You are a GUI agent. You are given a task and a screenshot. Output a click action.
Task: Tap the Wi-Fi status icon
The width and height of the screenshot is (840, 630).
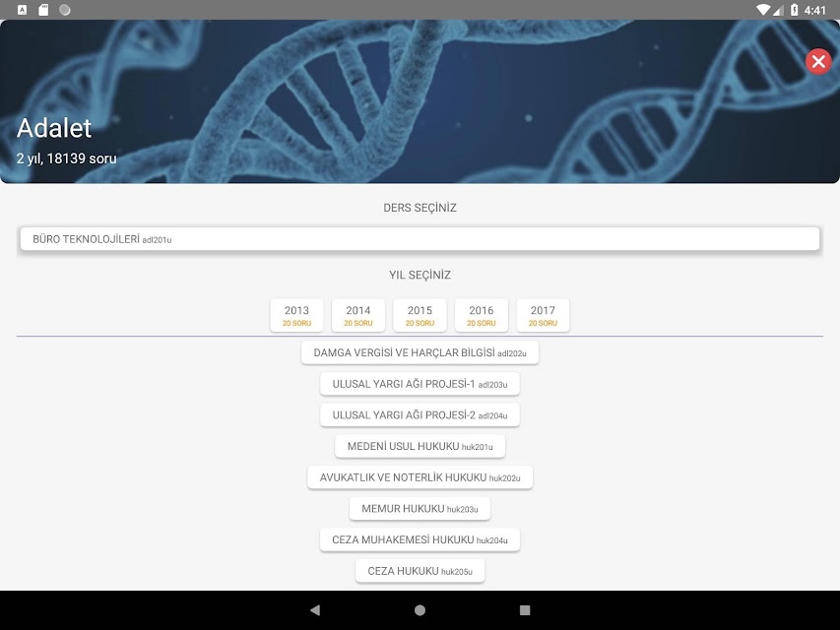point(763,10)
